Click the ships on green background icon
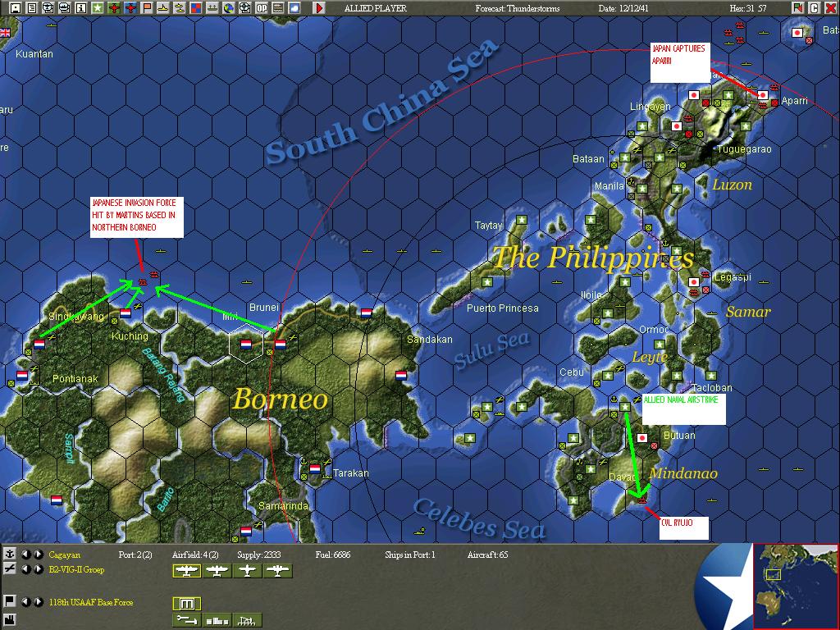This screenshot has width=840, height=630. [x=212, y=8]
